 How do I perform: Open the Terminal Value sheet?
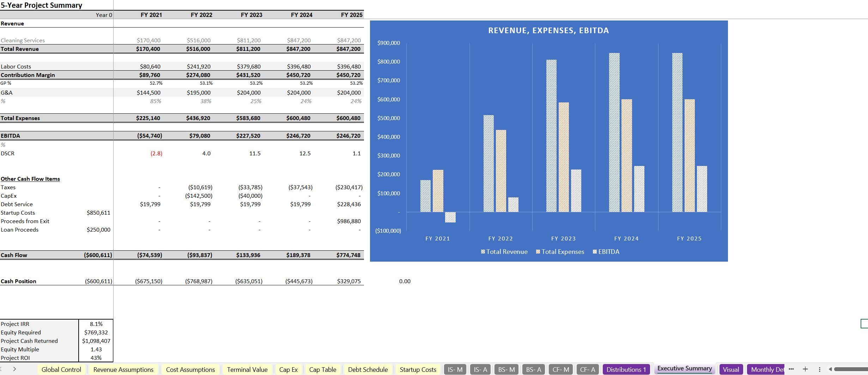(x=247, y=369)
